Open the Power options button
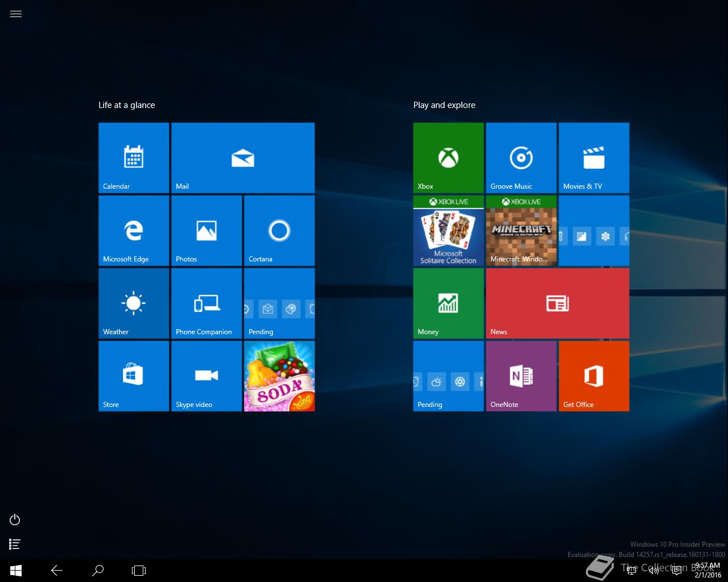 pos(15,519)
